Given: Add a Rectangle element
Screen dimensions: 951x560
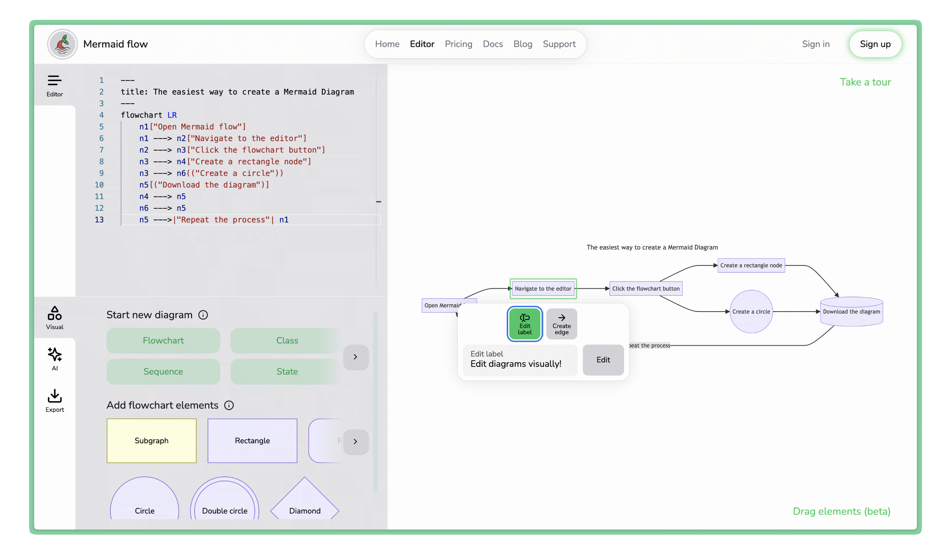Looking at the screenshot, I should pyautogui.click(x=252, y=440).
